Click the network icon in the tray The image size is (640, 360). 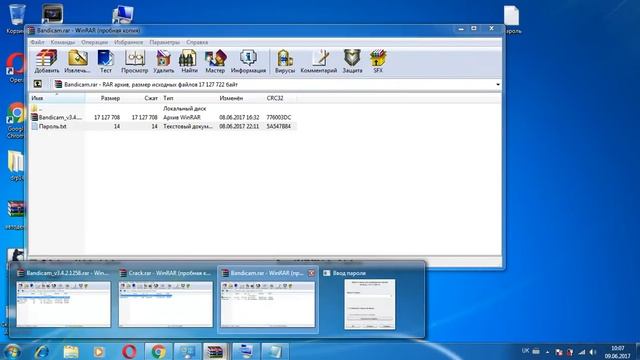(x=582, y=352)
